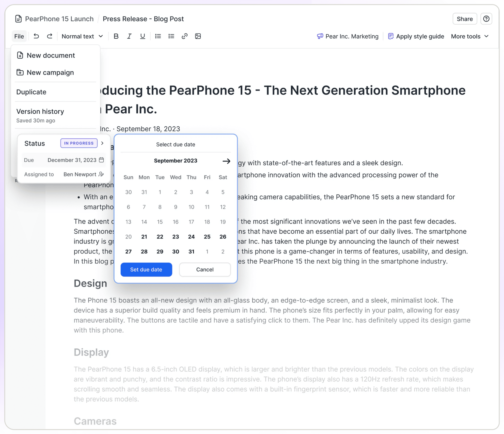Screen dimensions: 504x434
Task: Click the bold formatting icon
Action: pos(116,36)
